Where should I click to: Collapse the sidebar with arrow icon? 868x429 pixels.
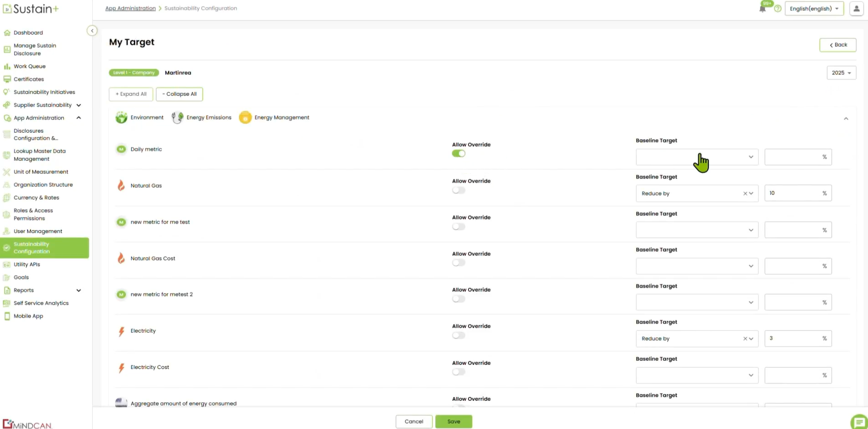tap(92, 31)
